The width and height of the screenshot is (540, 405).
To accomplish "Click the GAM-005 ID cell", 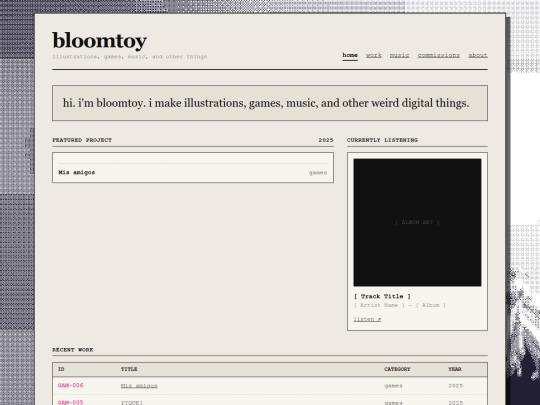I will click(x=71, y=402).
